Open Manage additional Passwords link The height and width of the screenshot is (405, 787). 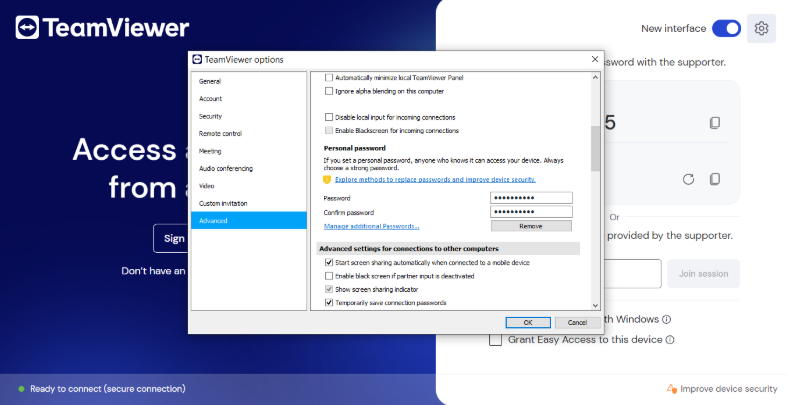click(371, 226)
